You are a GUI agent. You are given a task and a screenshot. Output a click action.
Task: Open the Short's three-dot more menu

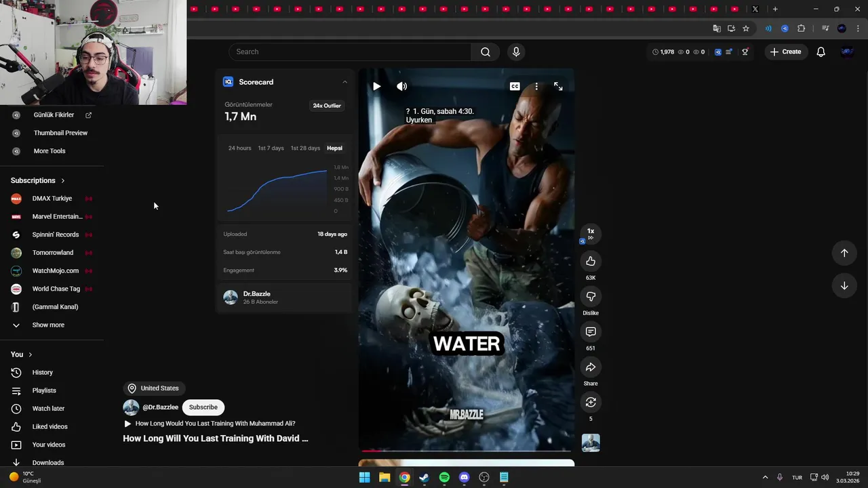[x=536, y=86]
